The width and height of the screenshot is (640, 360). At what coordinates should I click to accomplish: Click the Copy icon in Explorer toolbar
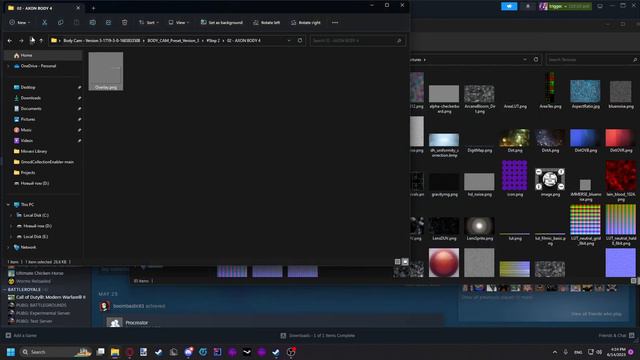tap(60, 22)
